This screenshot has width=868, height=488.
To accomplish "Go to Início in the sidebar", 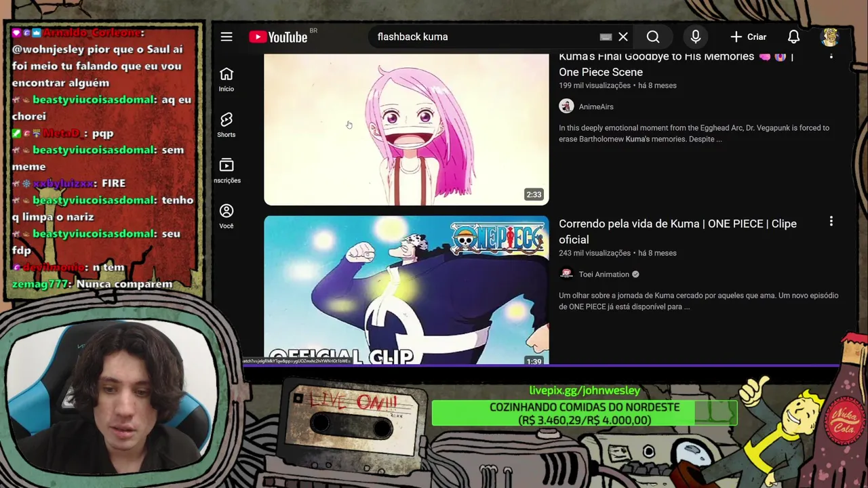I will 226,79.
